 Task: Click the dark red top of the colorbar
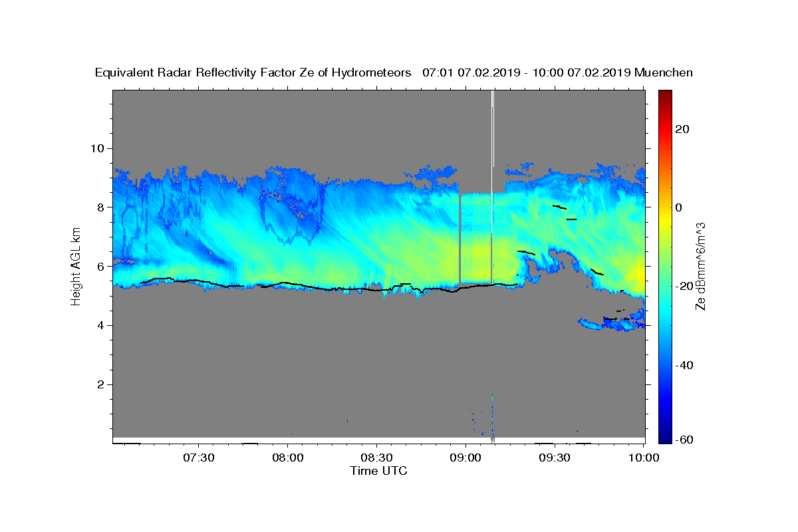[x=666, y=96]
